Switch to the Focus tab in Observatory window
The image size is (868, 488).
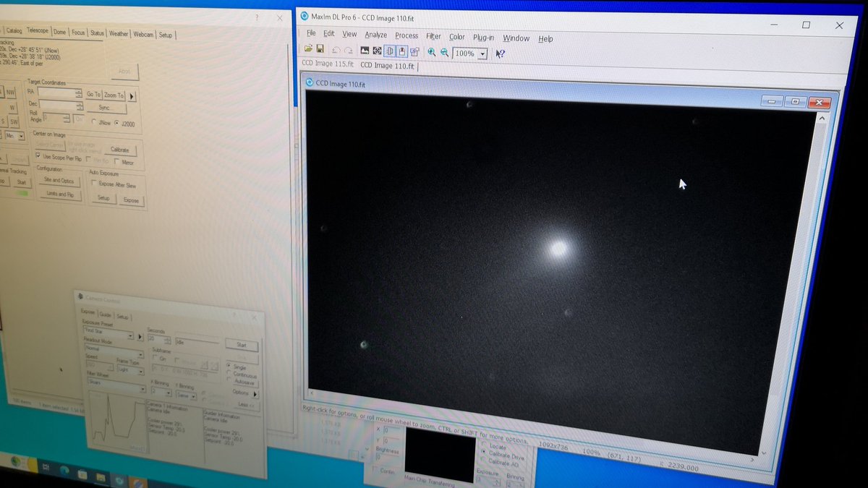78,32
